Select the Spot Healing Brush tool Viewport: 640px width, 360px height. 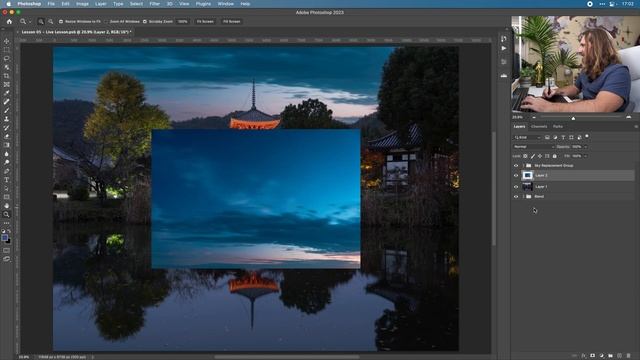point(7,102)
